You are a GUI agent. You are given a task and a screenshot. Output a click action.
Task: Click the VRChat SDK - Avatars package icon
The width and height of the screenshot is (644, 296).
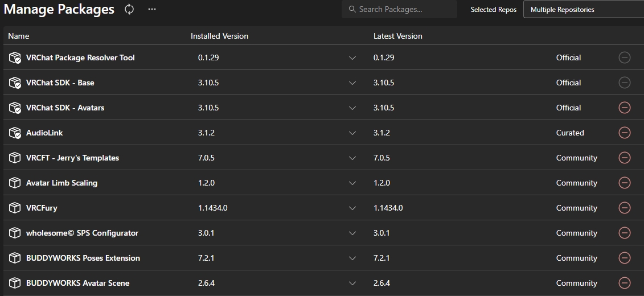coord(15,108)
